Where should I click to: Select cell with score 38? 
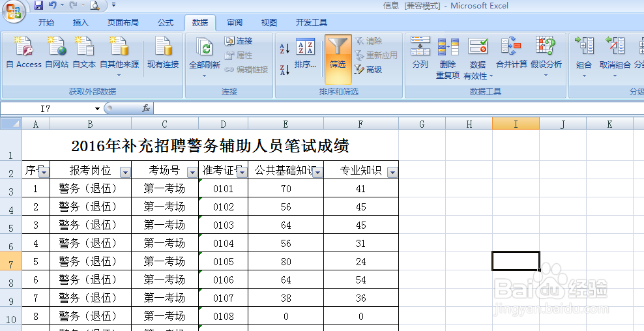[286, 298]
